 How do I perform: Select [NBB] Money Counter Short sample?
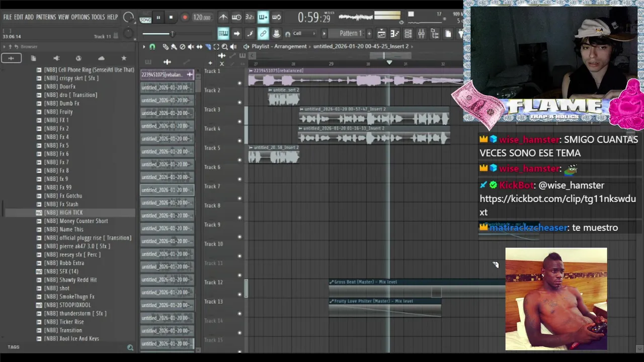pos(76,221)
